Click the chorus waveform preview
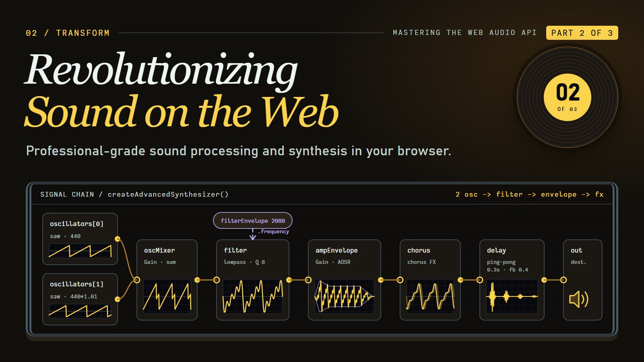The height and width of the screenshot is (362, 644). point(430,296)
